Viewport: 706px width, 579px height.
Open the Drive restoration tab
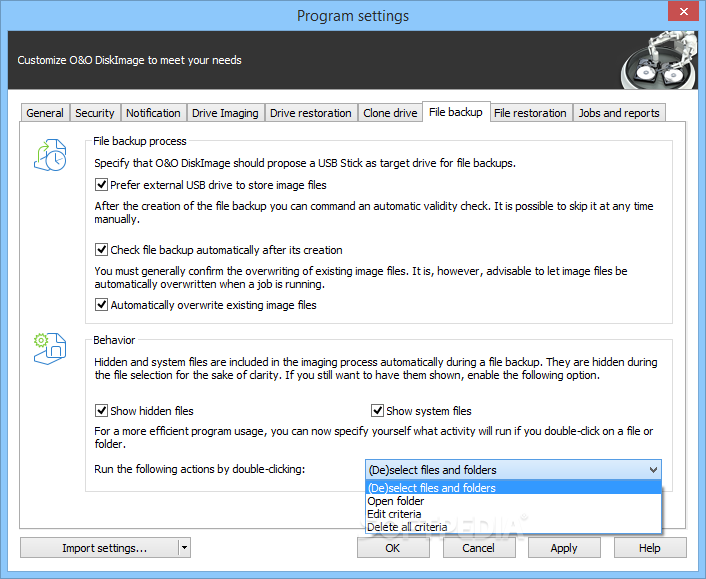click(x=311, y=113)
